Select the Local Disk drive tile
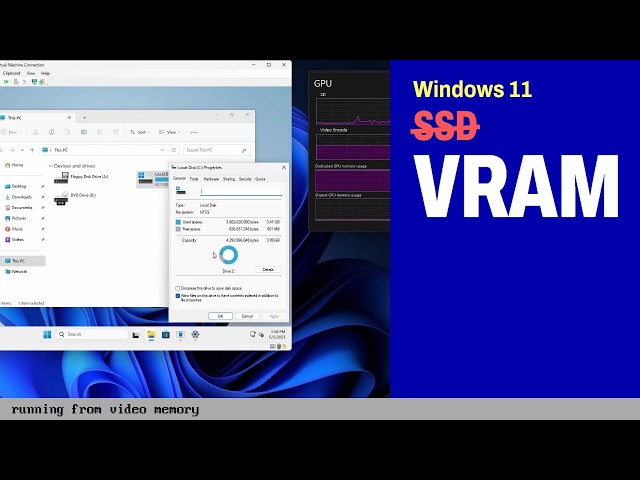 tap(152, 180)
